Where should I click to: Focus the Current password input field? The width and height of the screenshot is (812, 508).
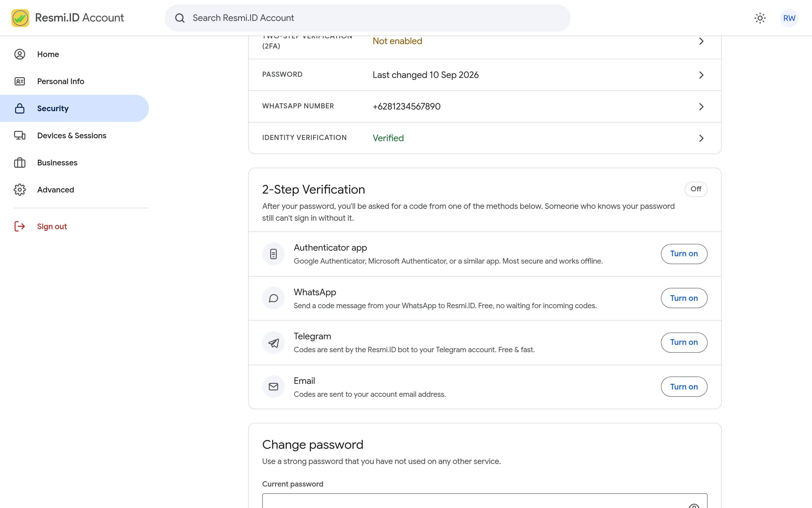point(484,501)
